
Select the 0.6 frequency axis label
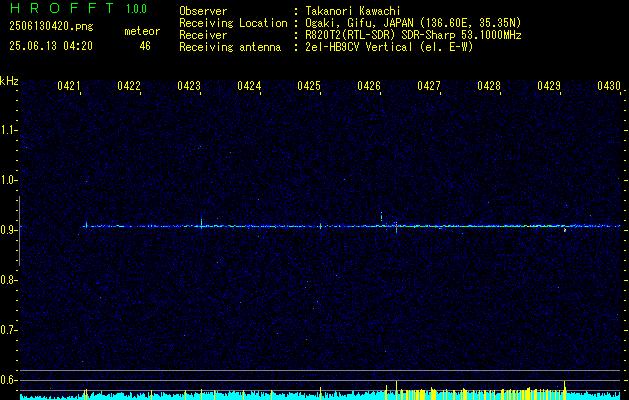[x=8, y=380]
